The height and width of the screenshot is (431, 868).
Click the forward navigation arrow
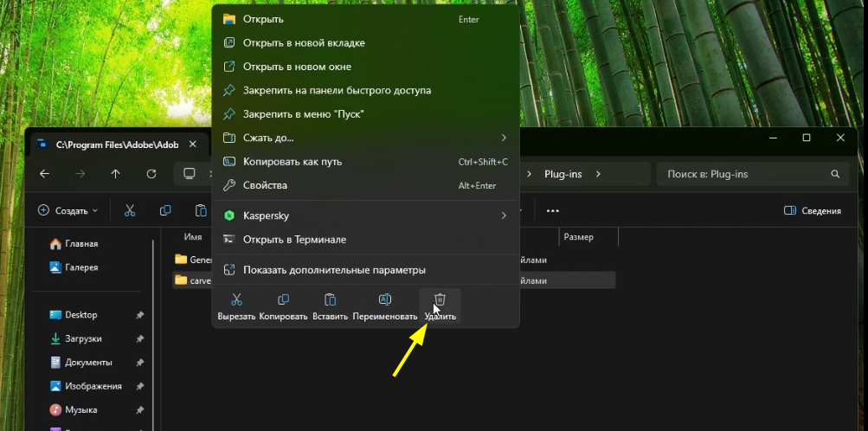coord(80,174)
